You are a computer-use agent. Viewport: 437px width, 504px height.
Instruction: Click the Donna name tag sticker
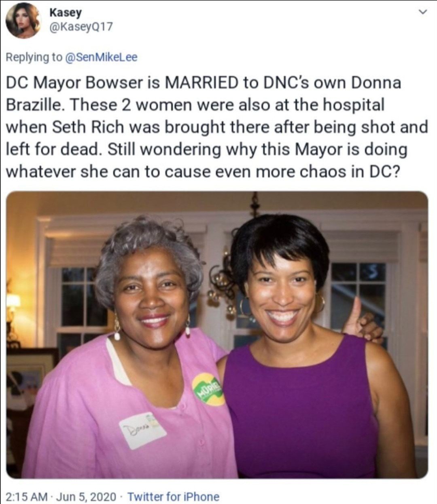[x=142, y=430]
